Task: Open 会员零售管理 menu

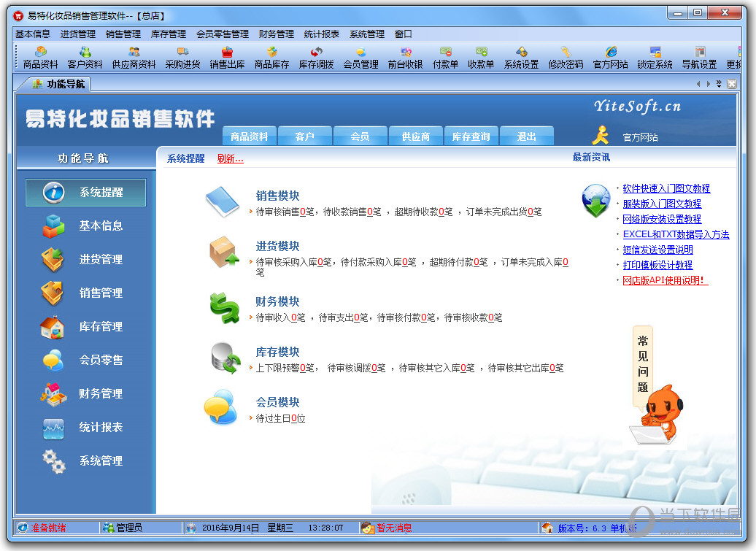Action: [x=223, y=34]
